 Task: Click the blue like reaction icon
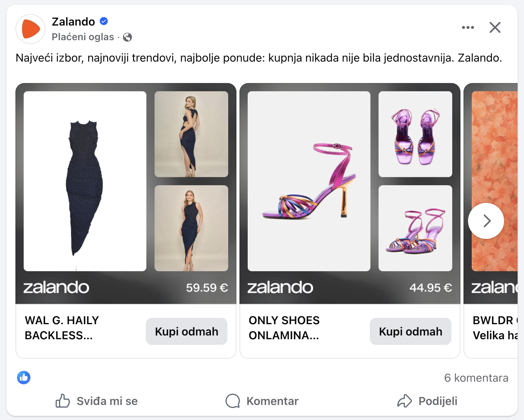tap(24, 378)
